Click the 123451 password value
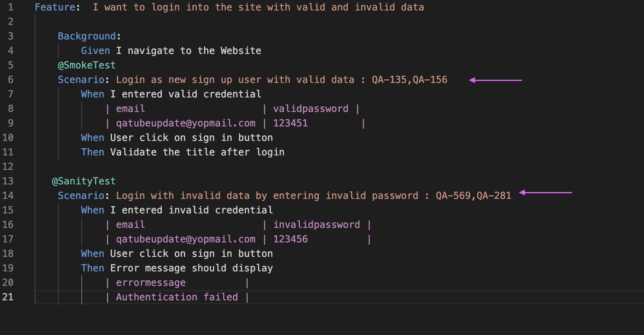Viewport: 644px width, 335px height. tap(291, 123)
